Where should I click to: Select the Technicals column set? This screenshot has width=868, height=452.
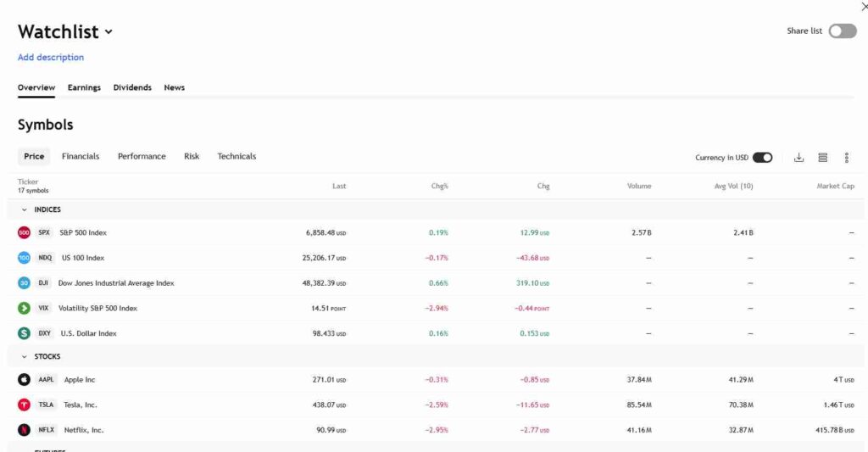236,156
